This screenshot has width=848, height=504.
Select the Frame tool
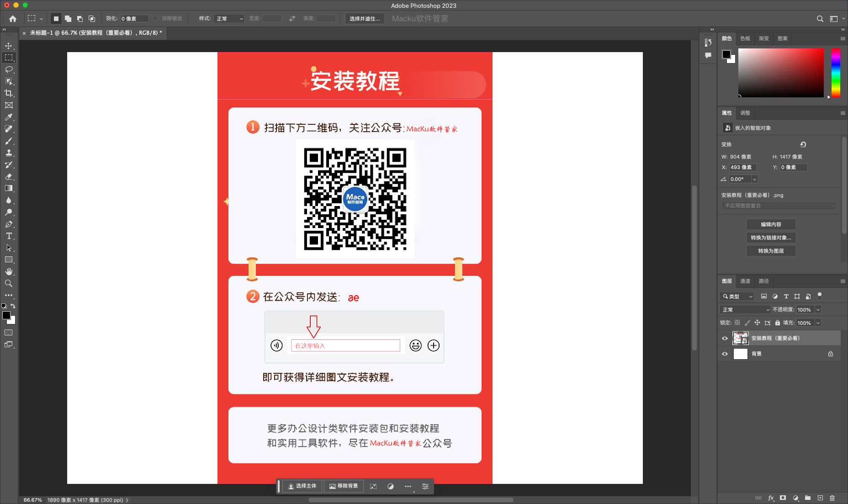tap(9, 105)
